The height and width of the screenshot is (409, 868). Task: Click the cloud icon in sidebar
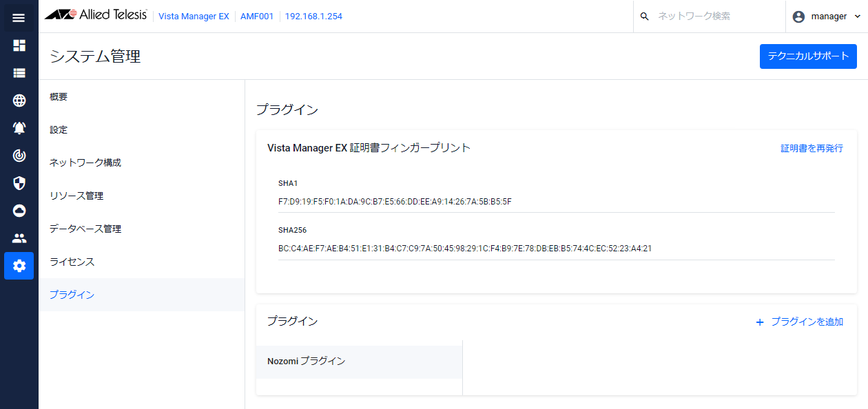pyautogui.click(x=19, y=211)
